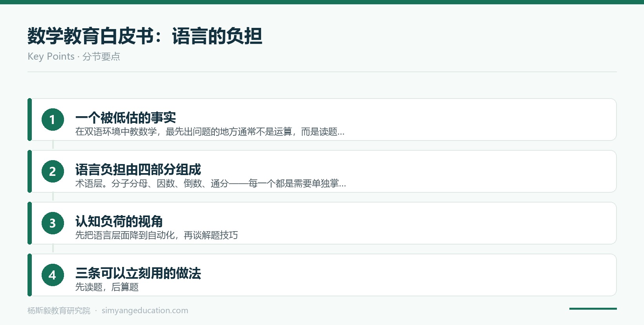Click the number 2 badge
Screen dimensions: 644x325
(53, 171)
